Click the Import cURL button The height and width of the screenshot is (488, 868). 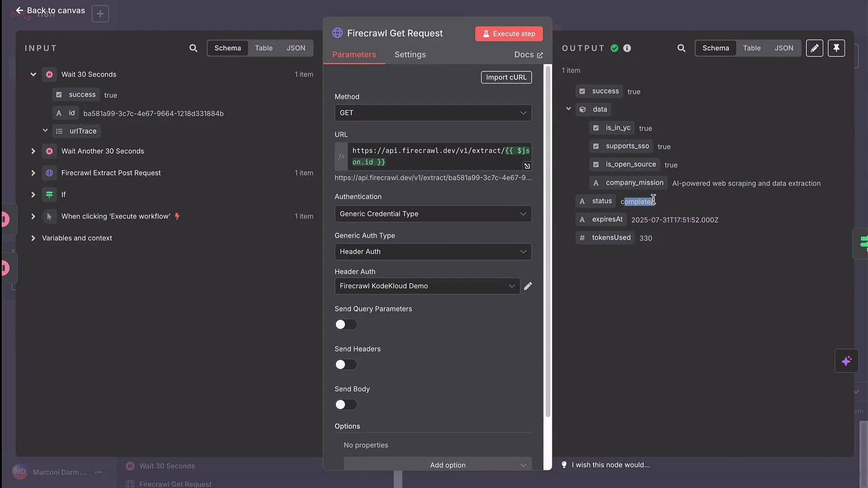(506, 77)
